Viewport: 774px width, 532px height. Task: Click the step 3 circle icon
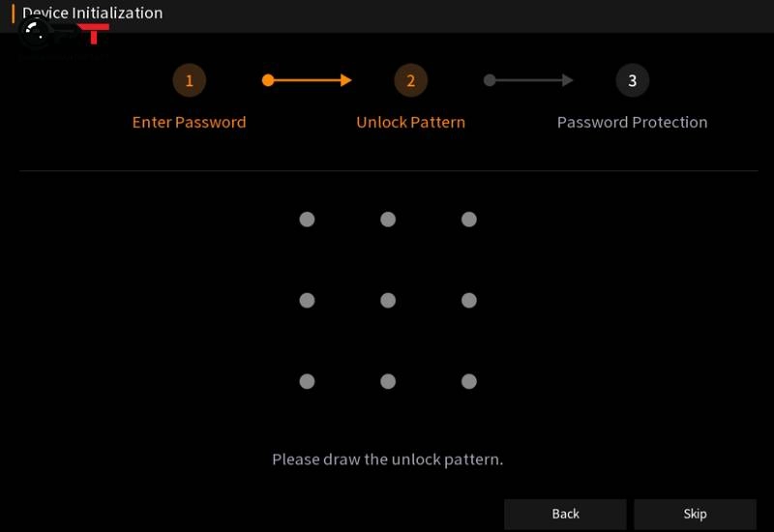tap(632, 80)
